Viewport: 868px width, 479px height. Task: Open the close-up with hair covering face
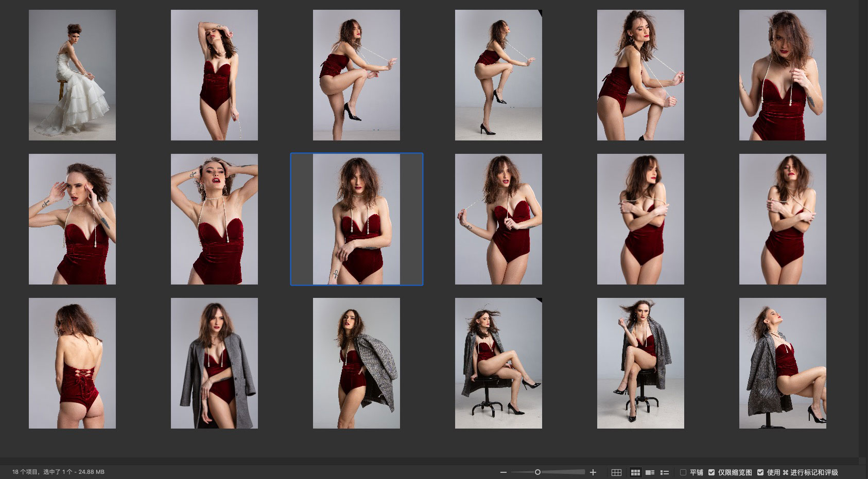pos(783,75)
